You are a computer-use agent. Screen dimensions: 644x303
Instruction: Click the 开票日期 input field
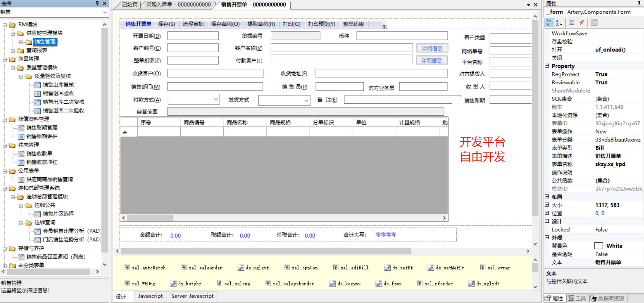(193, 36)
